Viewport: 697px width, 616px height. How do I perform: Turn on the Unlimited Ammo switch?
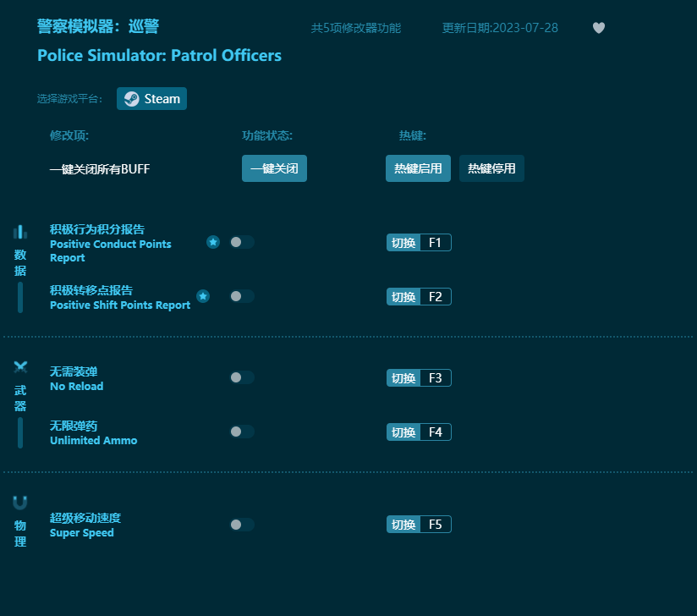pyautogui.click(x=241, y=432)
